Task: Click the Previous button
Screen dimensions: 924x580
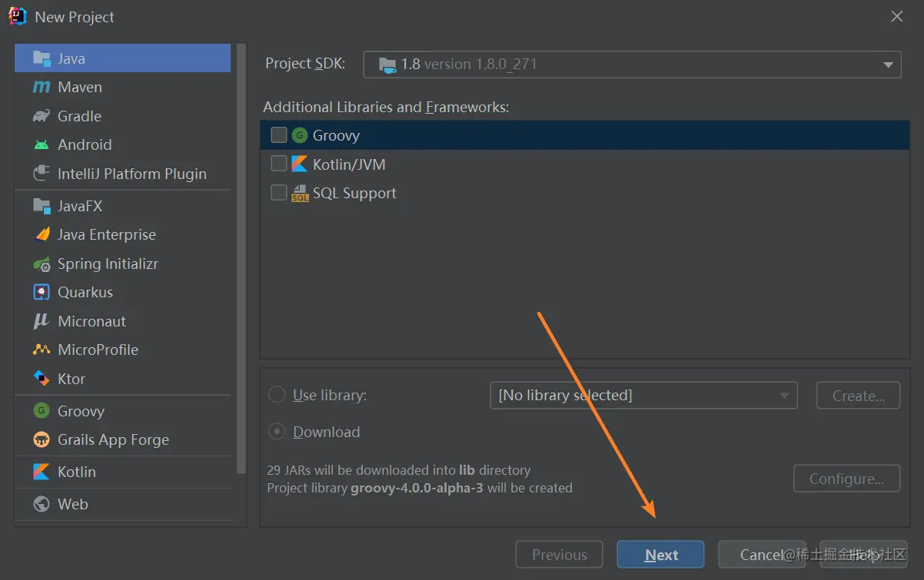Action: pos(559,555)
